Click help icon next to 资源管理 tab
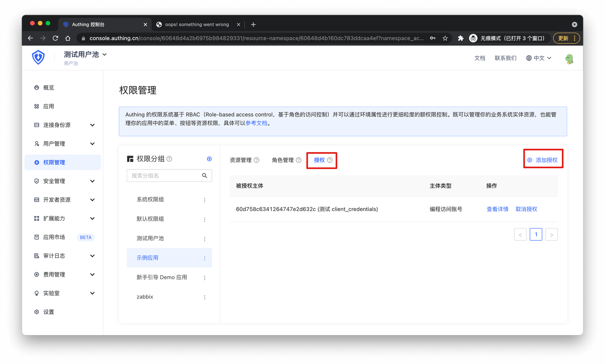This screenshot has height=364, width=605. 257,160
